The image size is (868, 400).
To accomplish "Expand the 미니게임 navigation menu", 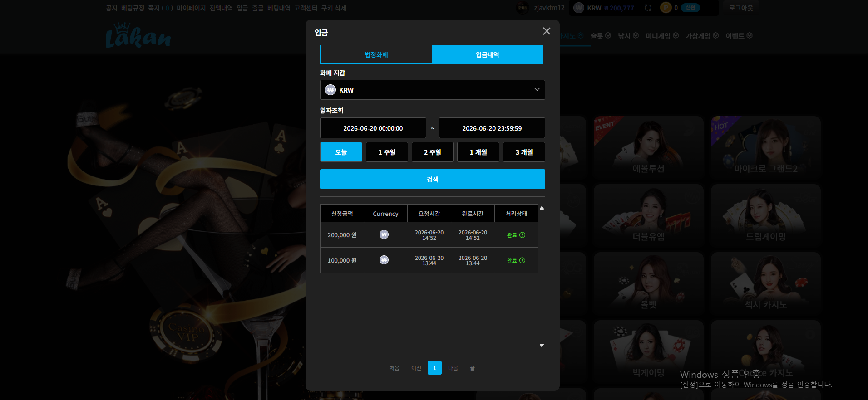I will [x=662, y=36].
